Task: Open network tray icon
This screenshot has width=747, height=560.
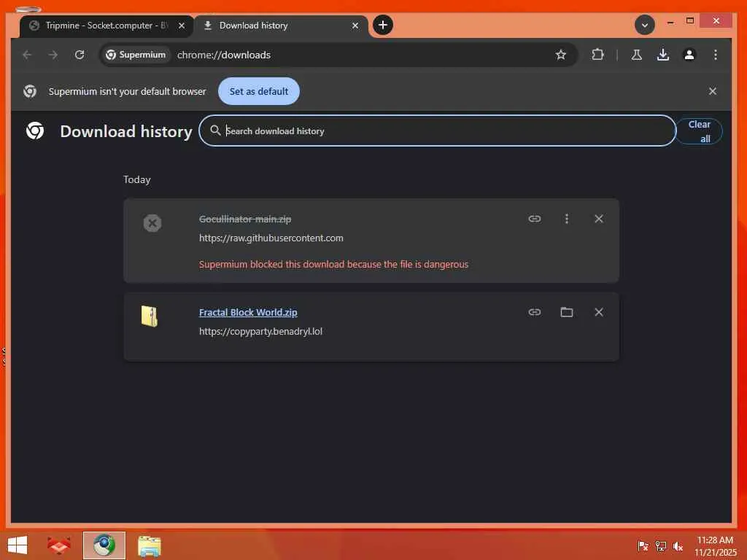Action: 661,545
